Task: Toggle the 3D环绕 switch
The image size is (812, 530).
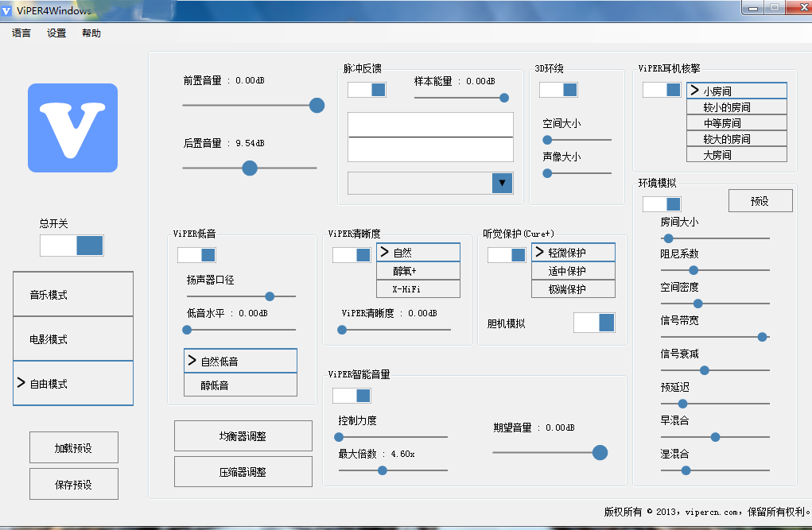Action: tap(558, 90)
